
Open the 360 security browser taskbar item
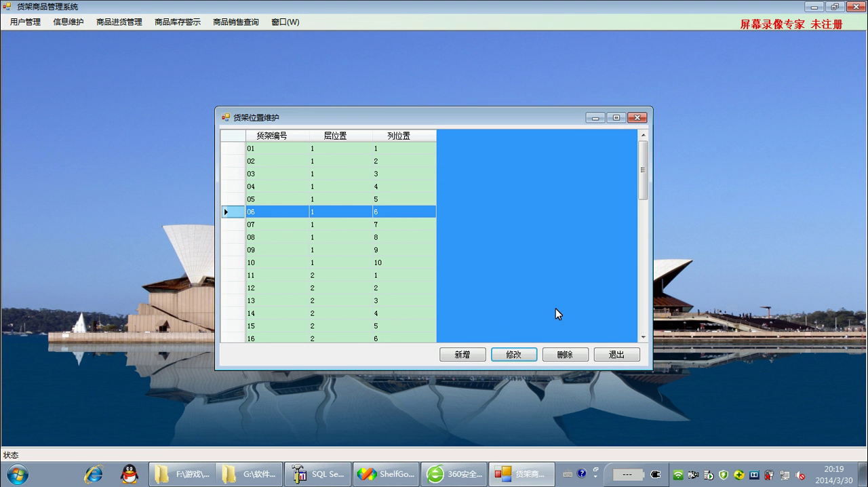[x=454, y=474]
